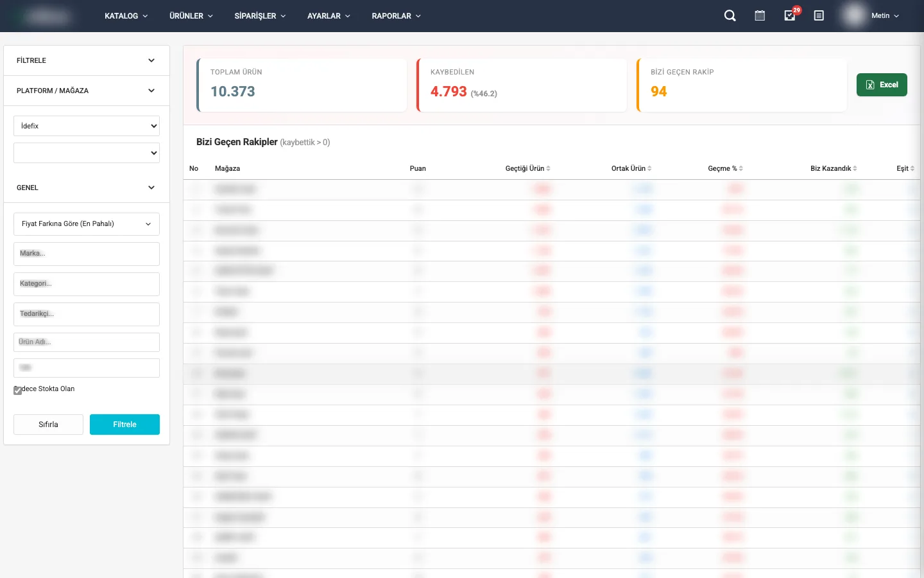Open the Fiyat Farkına Göre sorting dropdown
924x578 pixels.
pos(87,224)
